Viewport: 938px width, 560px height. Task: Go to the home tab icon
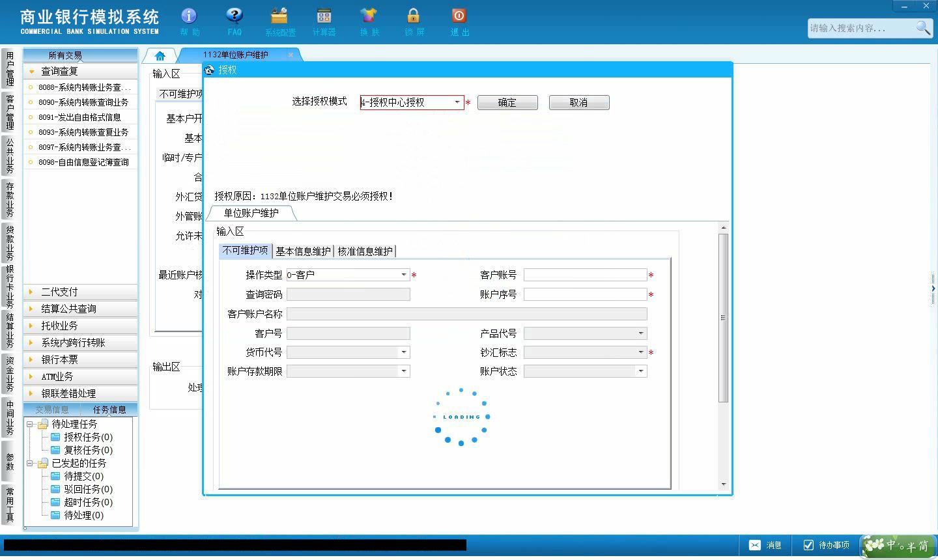[x=160, y=55]
